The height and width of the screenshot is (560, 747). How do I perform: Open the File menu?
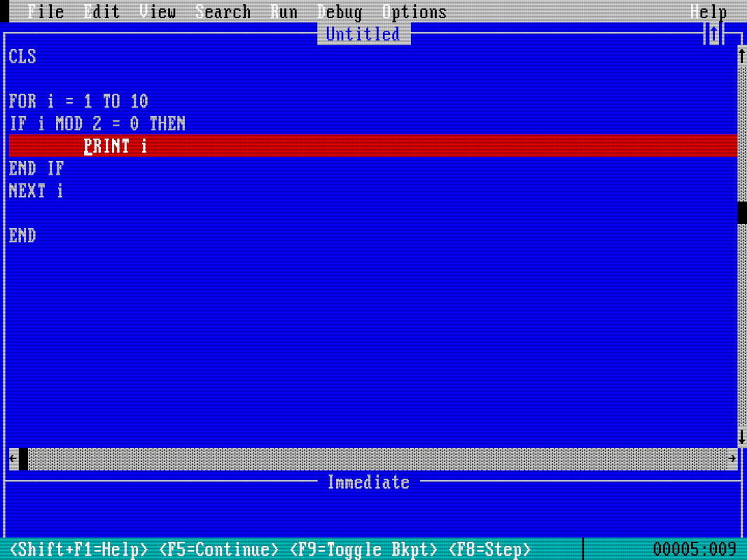tap(45, 11)
